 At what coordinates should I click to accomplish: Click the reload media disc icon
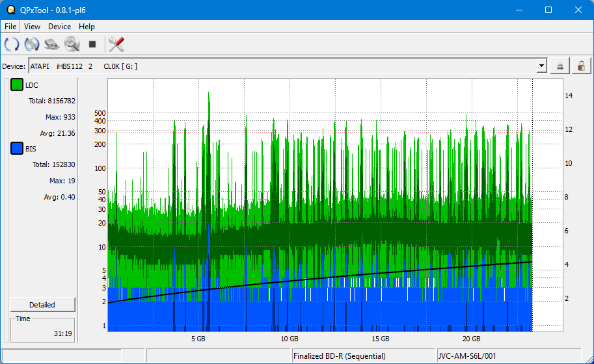[32, 44]
